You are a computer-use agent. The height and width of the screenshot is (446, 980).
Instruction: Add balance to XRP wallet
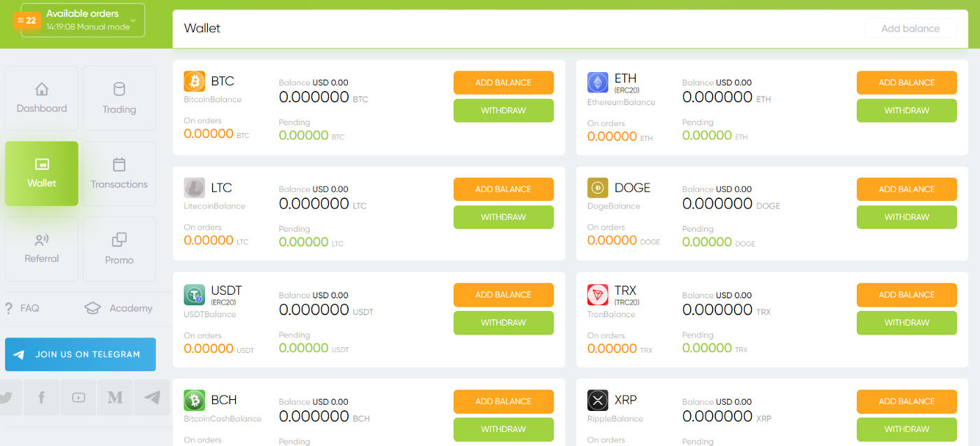pos(906,401)
